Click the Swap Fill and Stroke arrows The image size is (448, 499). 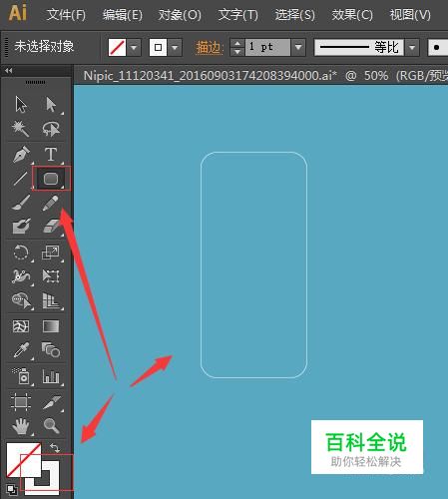tap(55, 448)
